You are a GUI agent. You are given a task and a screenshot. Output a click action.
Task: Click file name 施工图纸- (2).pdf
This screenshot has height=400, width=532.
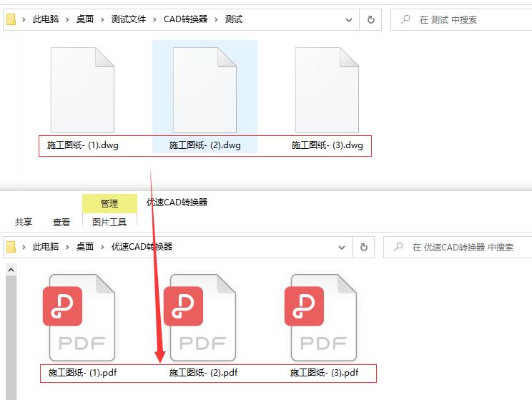[x=203, y=373]
